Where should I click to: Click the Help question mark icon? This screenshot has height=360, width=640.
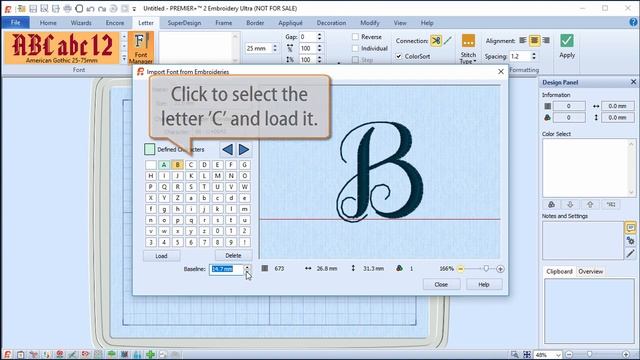pos(633,22)
